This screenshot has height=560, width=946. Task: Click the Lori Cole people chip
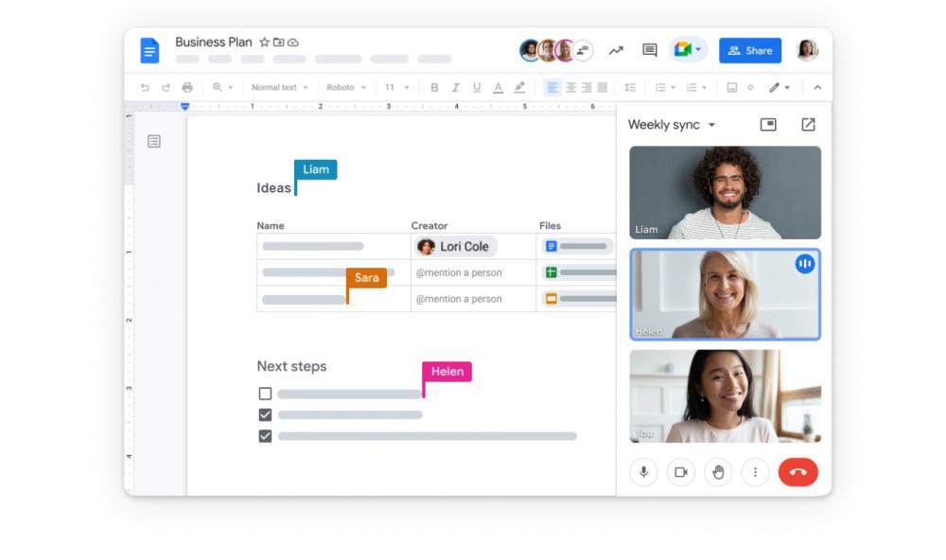tap(455, 246)
